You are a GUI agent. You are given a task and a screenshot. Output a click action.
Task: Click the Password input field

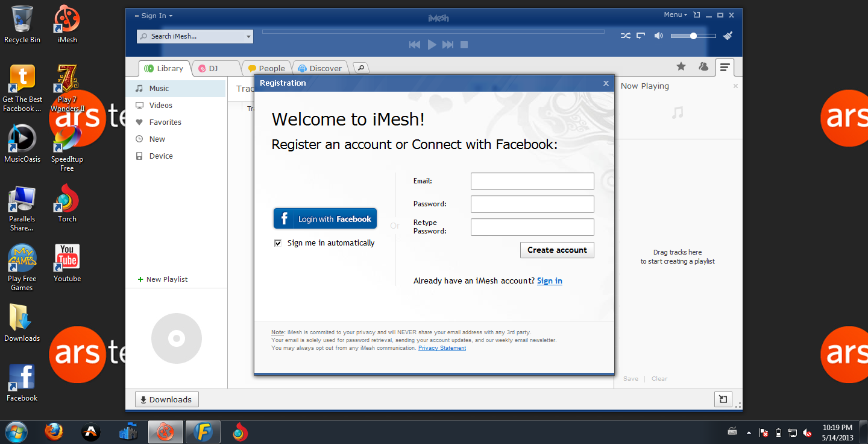pos(532,204)
